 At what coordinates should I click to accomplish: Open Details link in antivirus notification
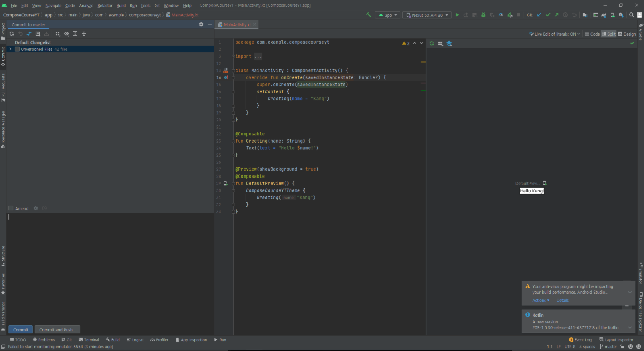(562, 300)
